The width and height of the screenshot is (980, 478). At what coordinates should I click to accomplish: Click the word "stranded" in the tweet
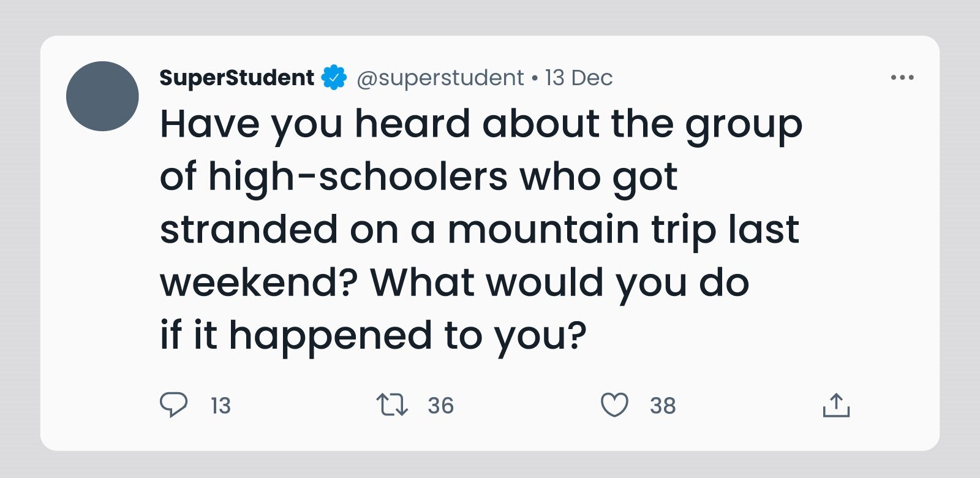click(249, 230)
